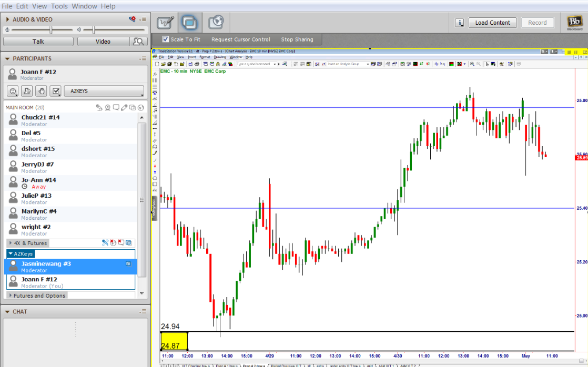Toggle the Scale To Fit checkbox

[166, 39]
